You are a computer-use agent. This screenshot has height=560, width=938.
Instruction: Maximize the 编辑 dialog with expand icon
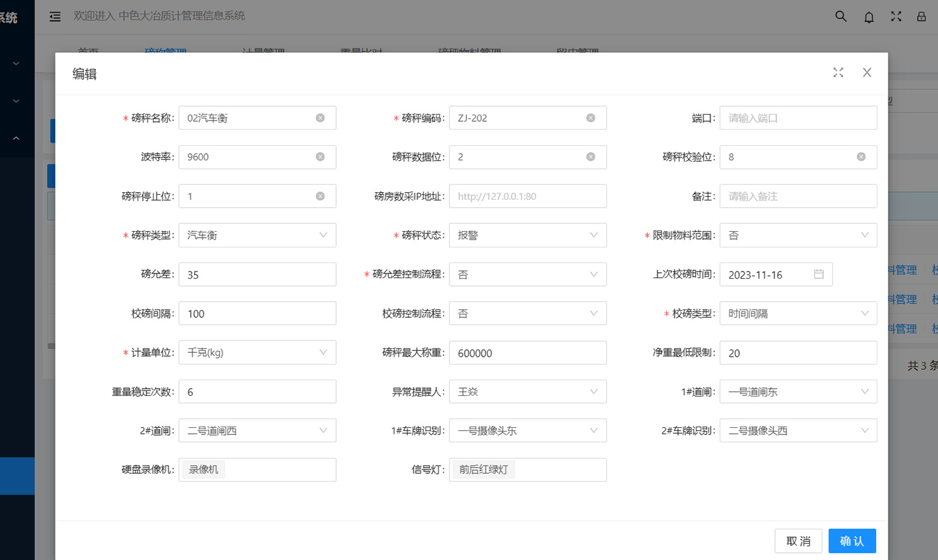tap(838, 72)
